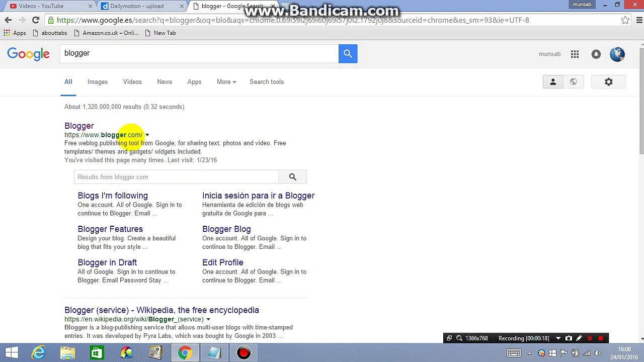Open the volume control in system tray
The width and height of the screenshot is (644, 362).
597,353
